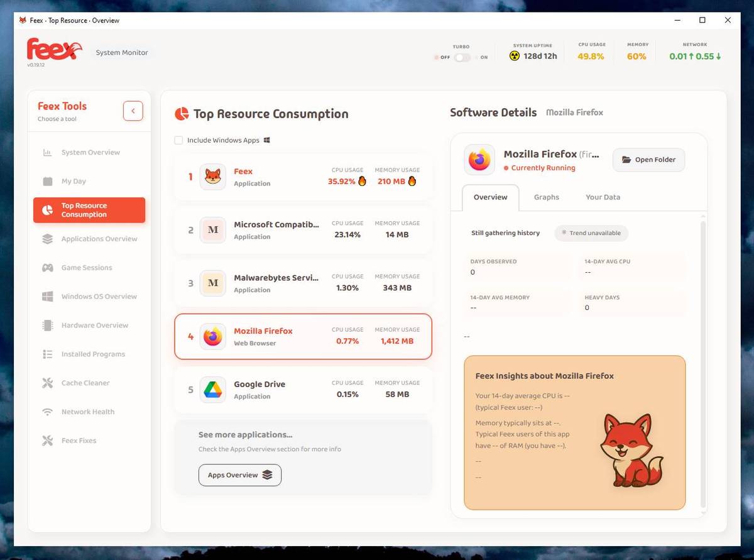Click the Network Health wifi icon
The height and width of the screenshot is (560, 754).
point(47,412)
